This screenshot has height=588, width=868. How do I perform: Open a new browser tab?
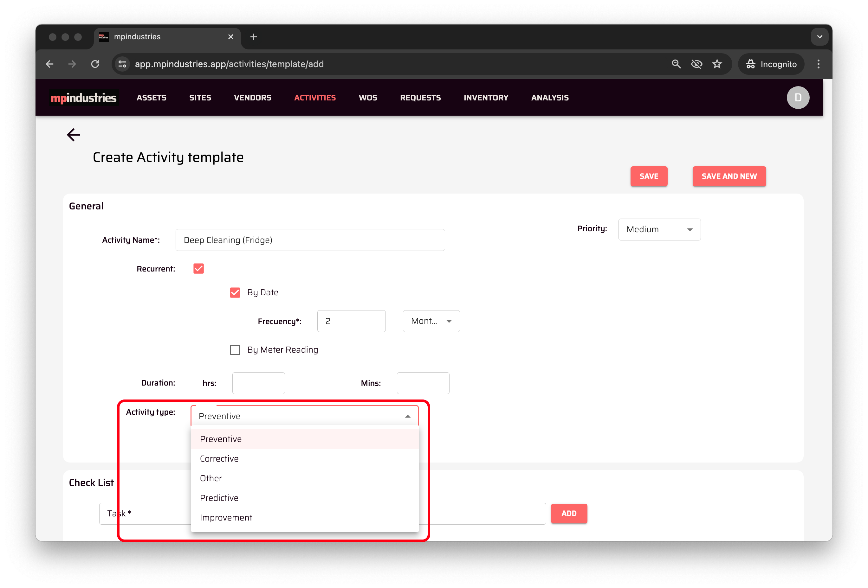(x=253, y=37)
